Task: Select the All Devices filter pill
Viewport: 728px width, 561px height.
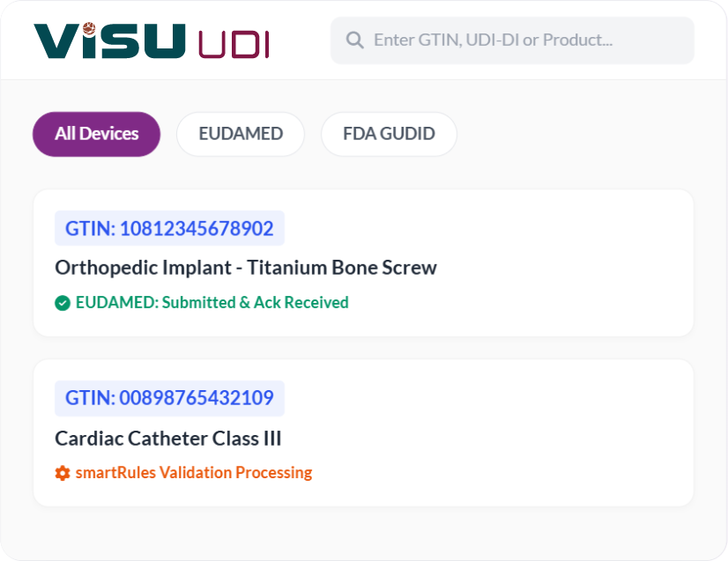Action: [x=96, y=134]
